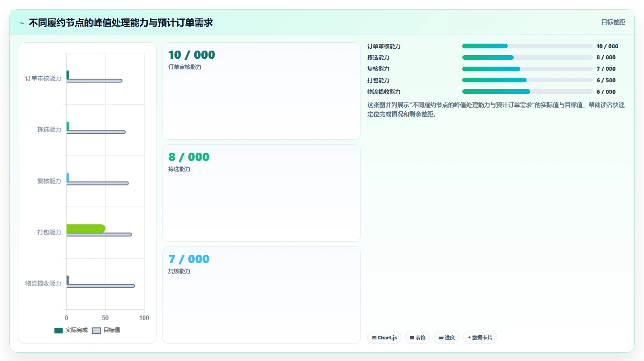
Task: Click the 目标差距 label in the header
Action: pos(613,22)
